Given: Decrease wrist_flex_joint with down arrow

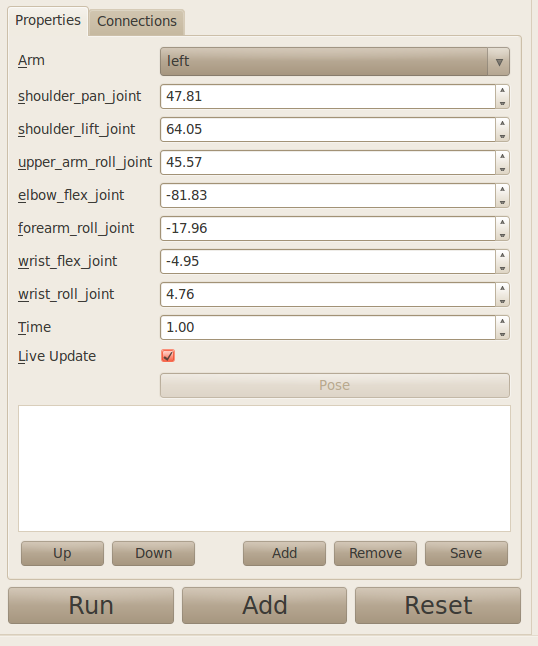Looking at the screenshot, I should pyautogui.click(x=502, y=268).
